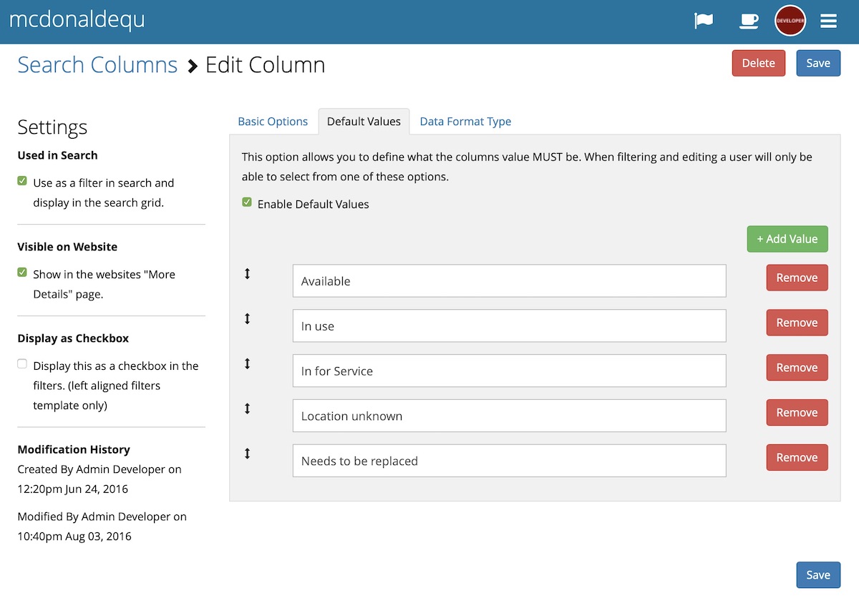Enable Display this as a checkbox option
The height and width of the screenshot is (616, 859).
22,364
